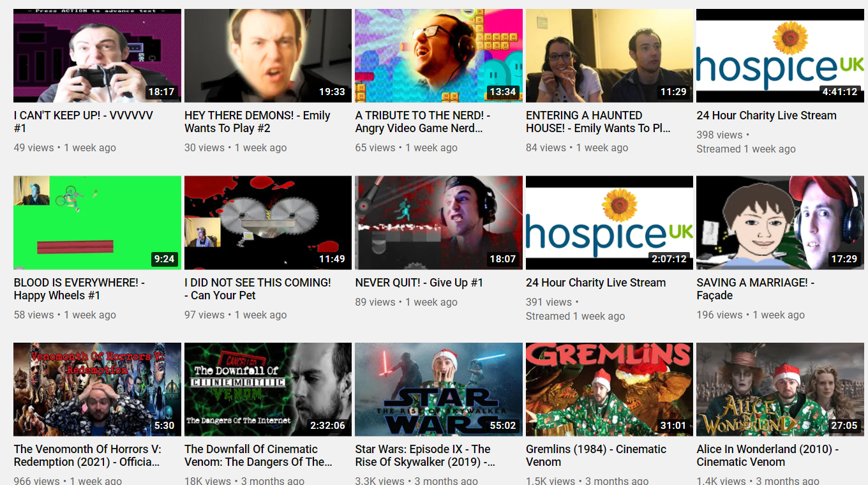Image resolution: width=868 pixels, height=485 pixels.
Task: Click the '58 views • 1 week ago' text
Action: (x=65, y=315)
